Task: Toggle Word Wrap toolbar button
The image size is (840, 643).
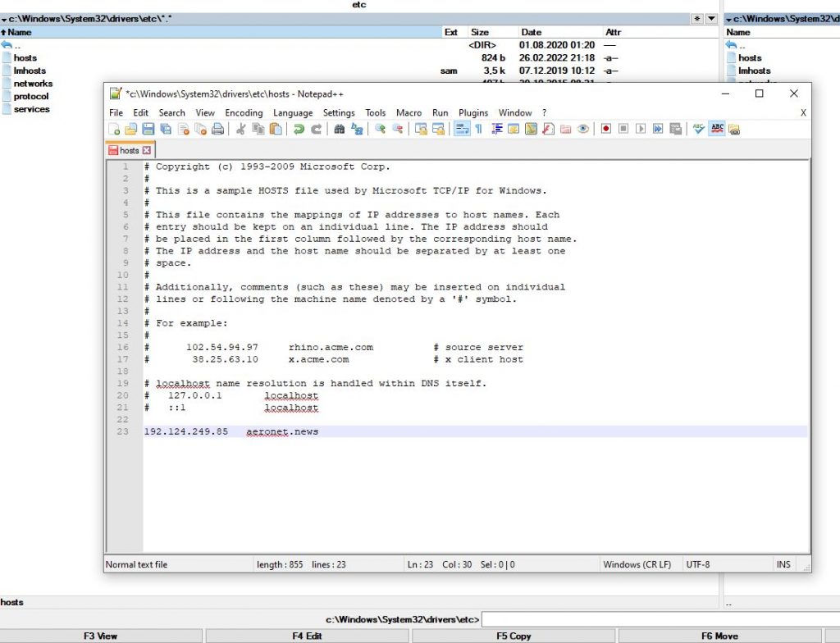Action: (x=461, y=129)
